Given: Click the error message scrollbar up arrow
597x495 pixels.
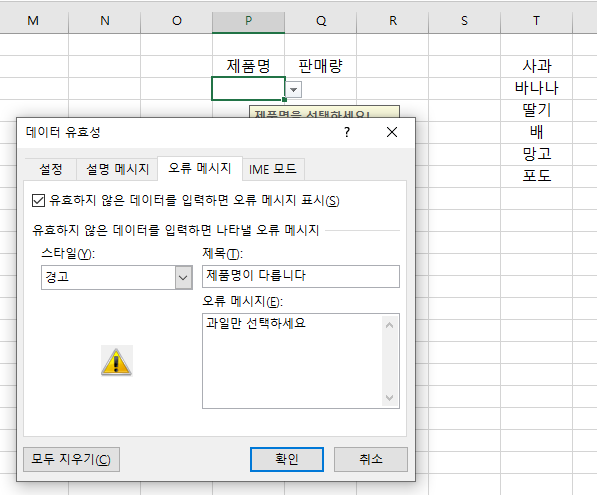Looking at the screenshot, I should [389, 325].
